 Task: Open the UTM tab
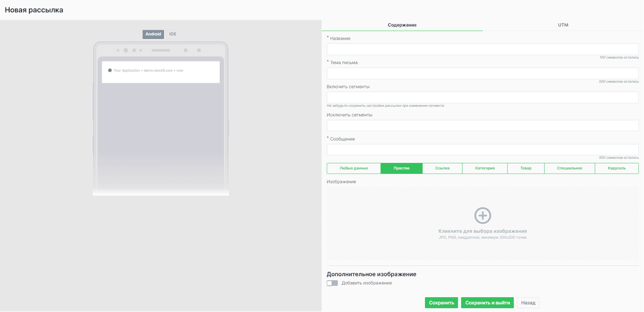(563, 25)
